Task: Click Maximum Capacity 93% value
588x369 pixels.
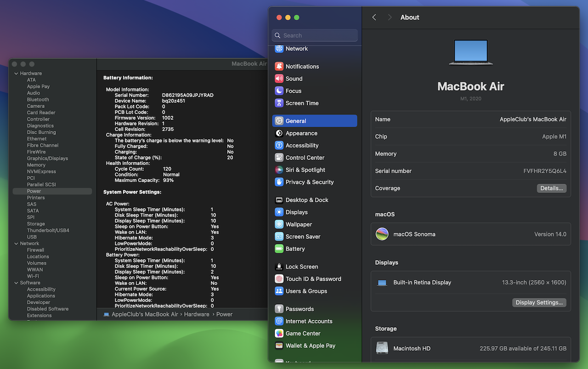Action: click(168, 180)
